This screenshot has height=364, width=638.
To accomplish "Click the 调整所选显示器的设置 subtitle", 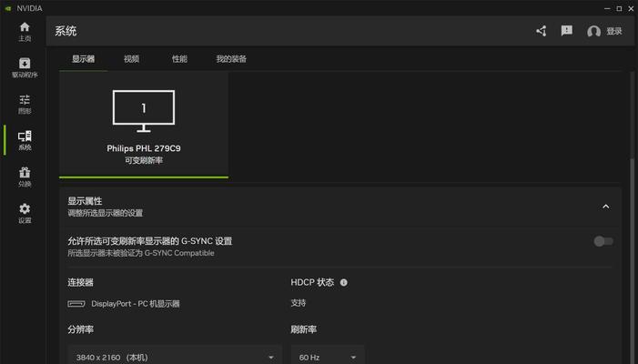I will [x=105, y=213].
